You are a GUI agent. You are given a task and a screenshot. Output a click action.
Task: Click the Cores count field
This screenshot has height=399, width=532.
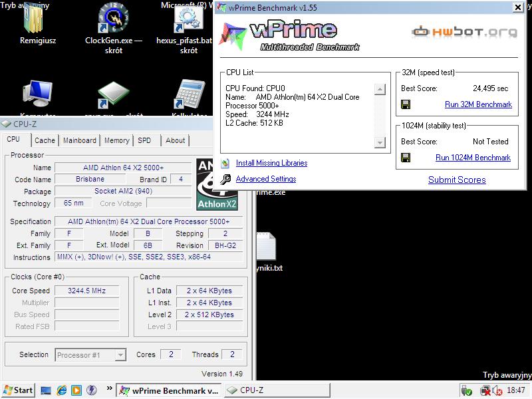pyautogui.click(x=171, y=354)
